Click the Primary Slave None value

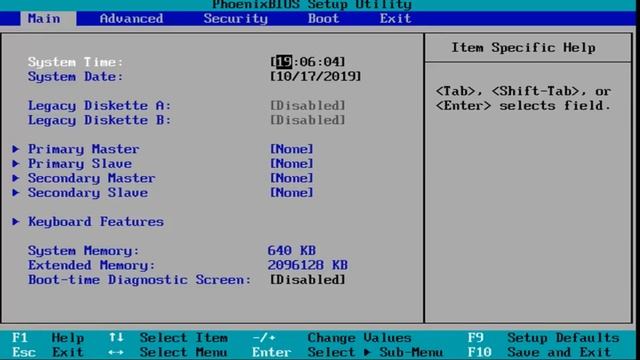292,164
